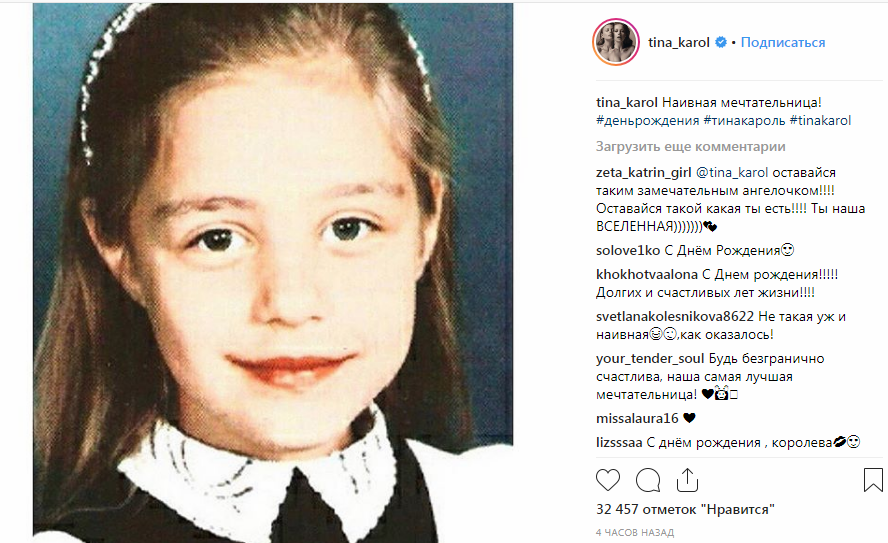Viewport: 888px width, 543px height.
Task: Open khokhotvaalona profile from comments
Action: 647,275
